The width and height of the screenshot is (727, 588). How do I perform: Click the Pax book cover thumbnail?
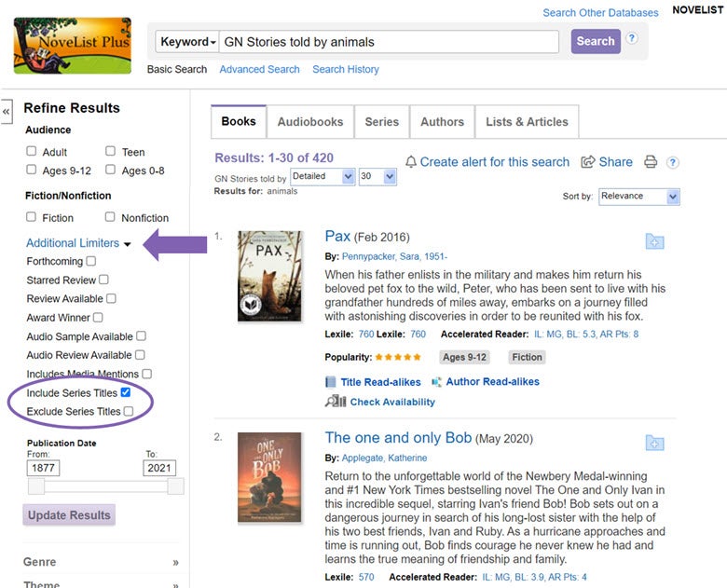pyautogui.click(x=269, y=276)
